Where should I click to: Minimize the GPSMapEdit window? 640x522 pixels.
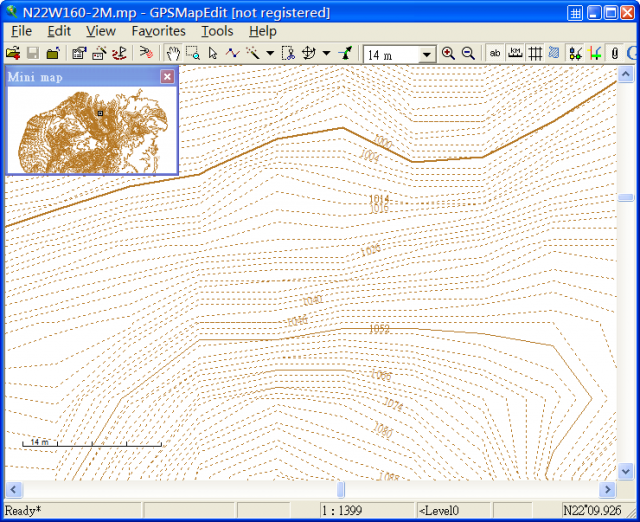tap(594, 13)
